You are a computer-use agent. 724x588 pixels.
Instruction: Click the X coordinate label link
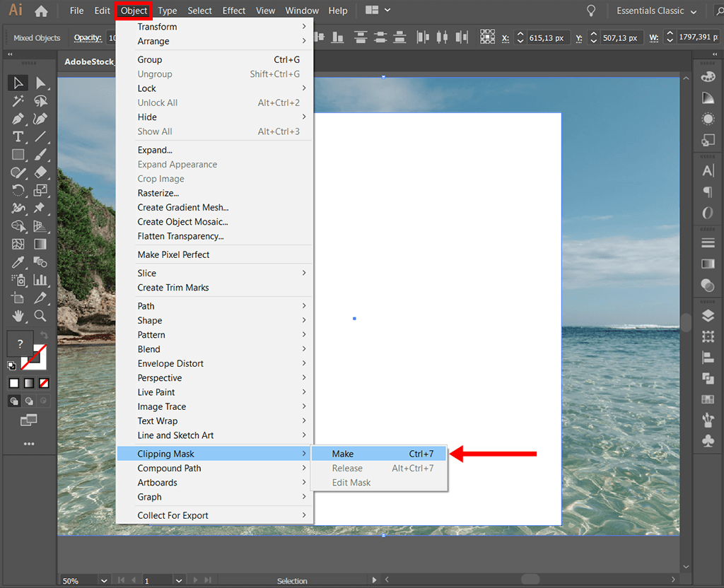(x=506, y=38)
